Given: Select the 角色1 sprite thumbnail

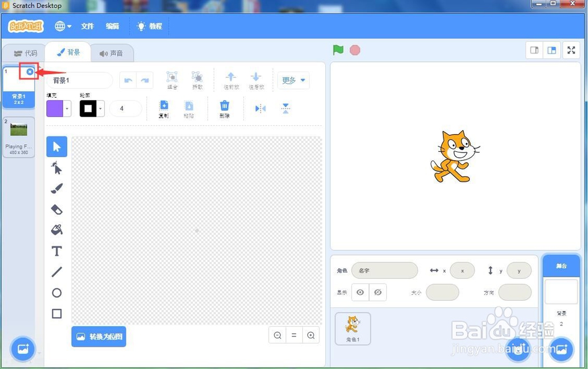Looking at the screenshot, I should [353, 328].
